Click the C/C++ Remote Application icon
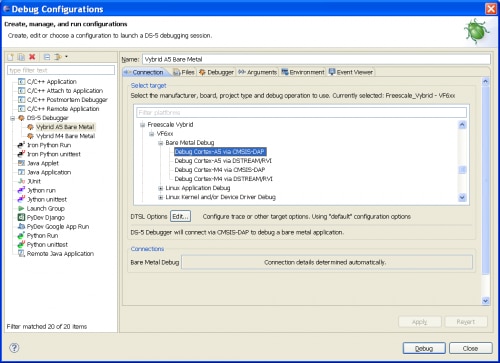Viewport: 500px width, 363px height. (22, 109)
